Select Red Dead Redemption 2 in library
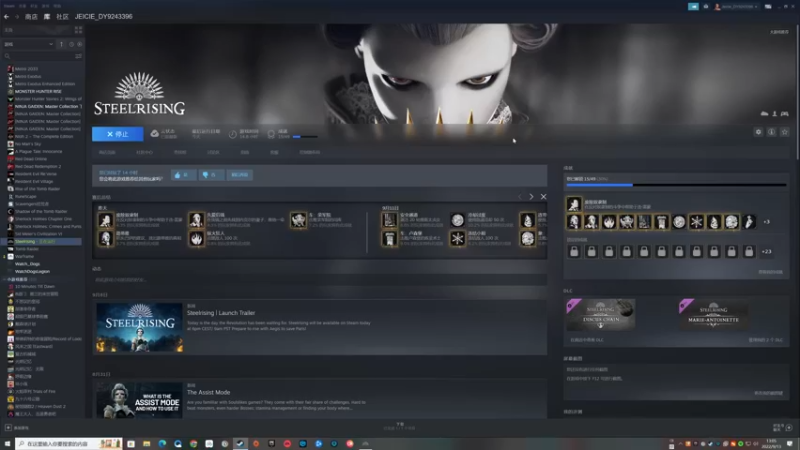This screenshot has height=450, width=800. 38,166
